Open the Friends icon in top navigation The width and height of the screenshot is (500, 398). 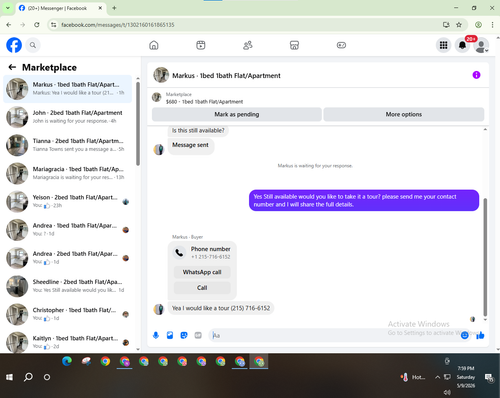point(248,45)
